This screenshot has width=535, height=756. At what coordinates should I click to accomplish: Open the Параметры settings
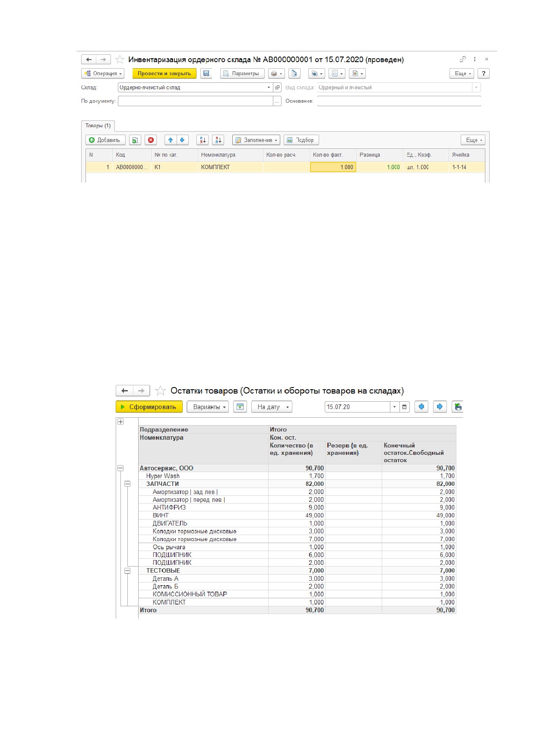click(242, 73)
